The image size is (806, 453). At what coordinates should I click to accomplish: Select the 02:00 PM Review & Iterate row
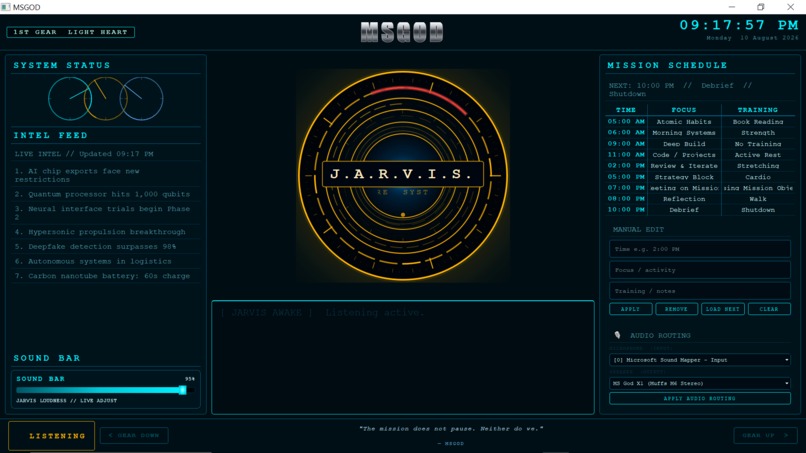[700, 166]
